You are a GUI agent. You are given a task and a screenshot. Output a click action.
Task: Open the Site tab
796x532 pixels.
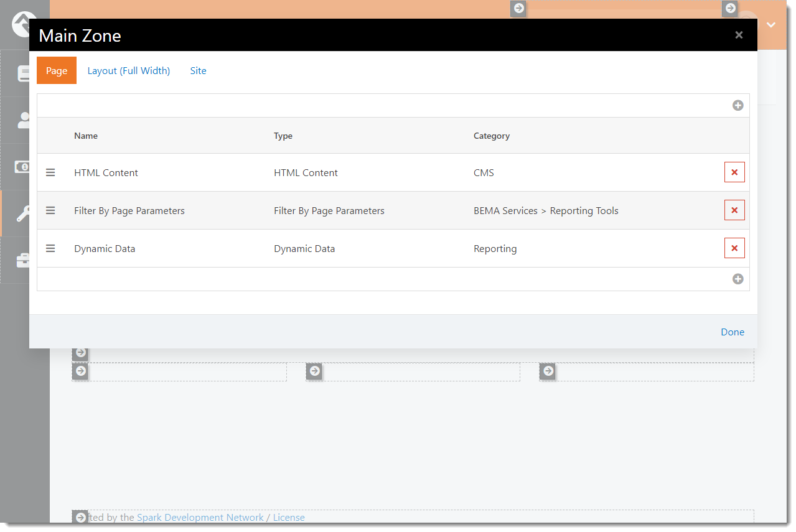(198, 70)
